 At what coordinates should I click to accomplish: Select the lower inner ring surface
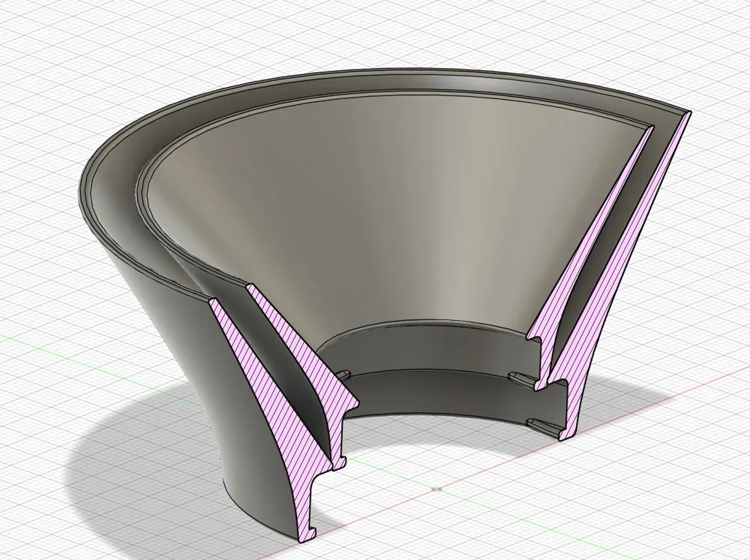445,394
